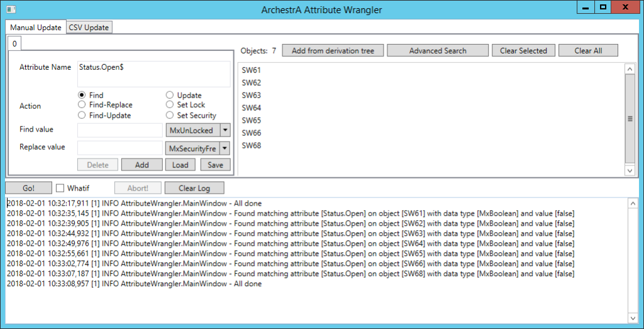Select the Set Security action radio button
This screenshot has width=644, height=329.
pyautogui.click(x=169, y=115)
